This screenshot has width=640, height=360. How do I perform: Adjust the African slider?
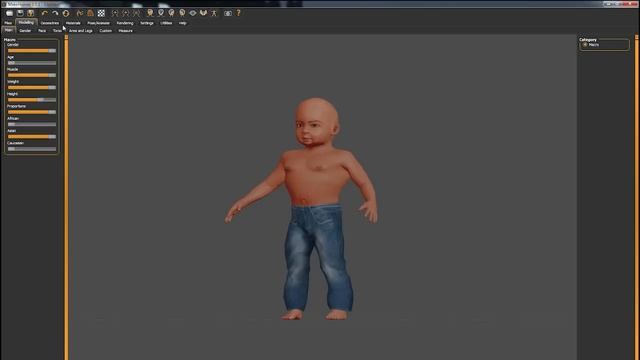(32, 124)
